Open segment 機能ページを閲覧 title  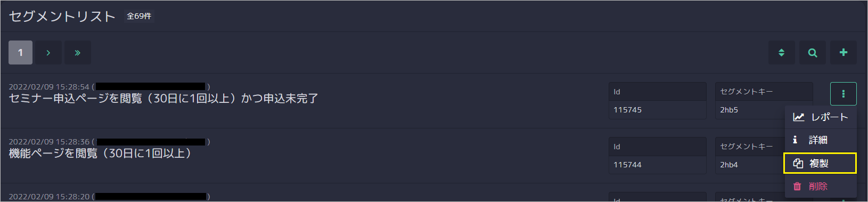click(x=100, y=153)
